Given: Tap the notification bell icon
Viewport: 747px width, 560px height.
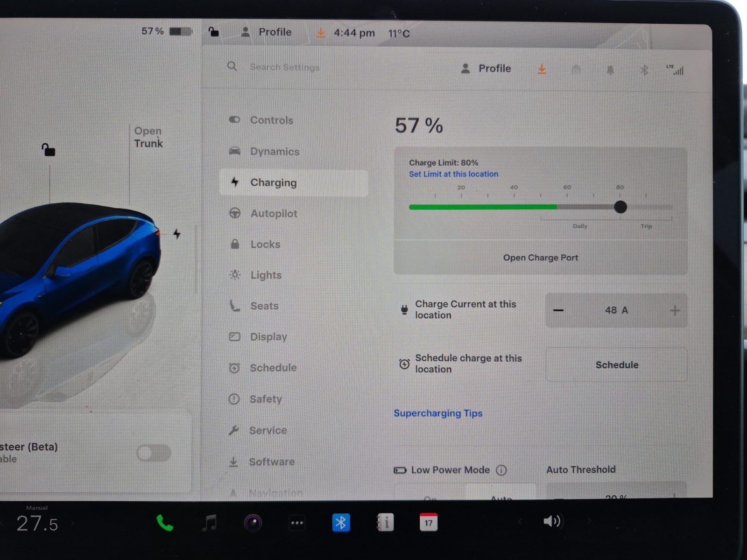Looking at the screenshot, I should [x=610, y=70].
